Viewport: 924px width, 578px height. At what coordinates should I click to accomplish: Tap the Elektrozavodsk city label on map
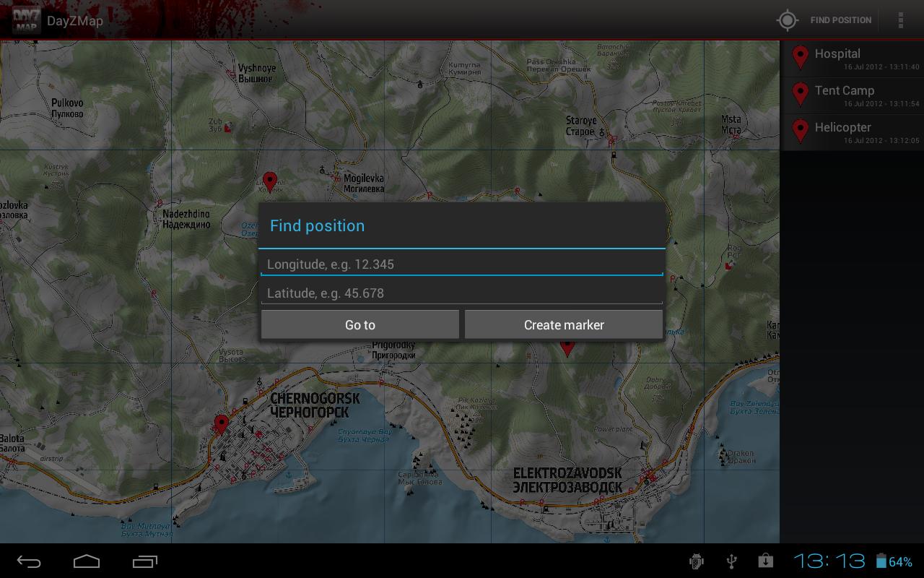tap(567, 480)
